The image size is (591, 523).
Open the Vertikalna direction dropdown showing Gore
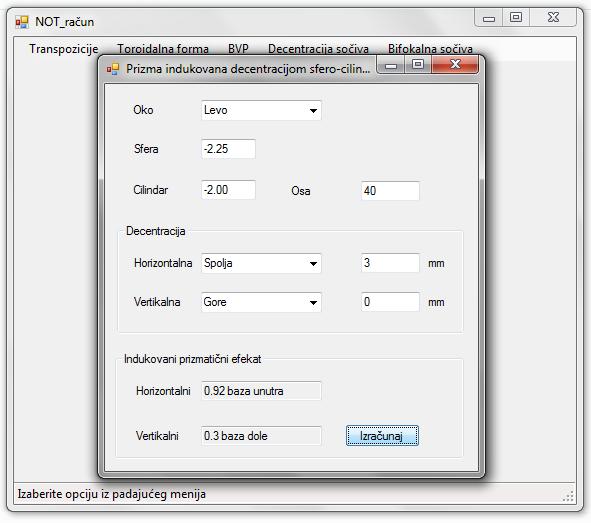click(261, 302)
